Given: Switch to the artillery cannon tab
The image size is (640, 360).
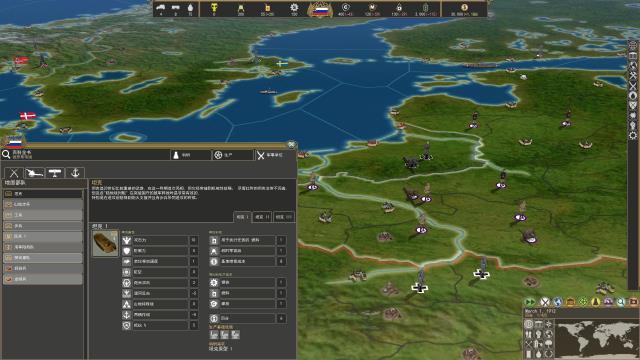Looking at the screenshot, I should [x=34, y=173].
